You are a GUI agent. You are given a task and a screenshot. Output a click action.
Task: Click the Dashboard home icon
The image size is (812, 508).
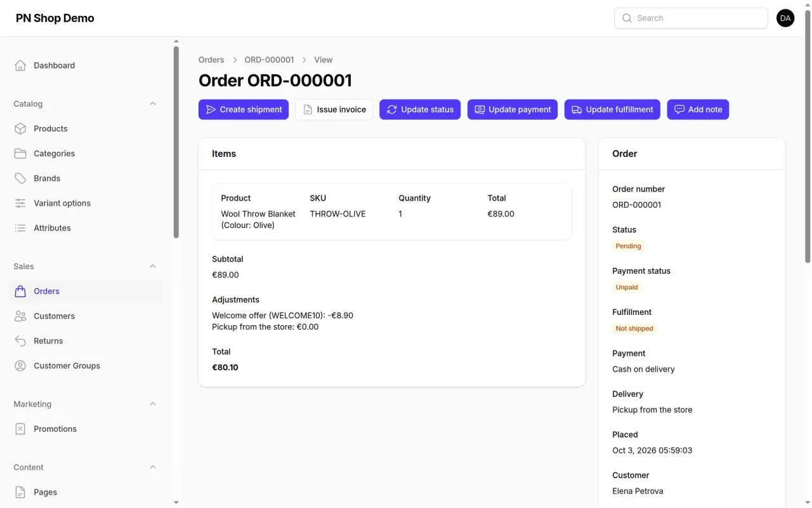tap(20, 65)
